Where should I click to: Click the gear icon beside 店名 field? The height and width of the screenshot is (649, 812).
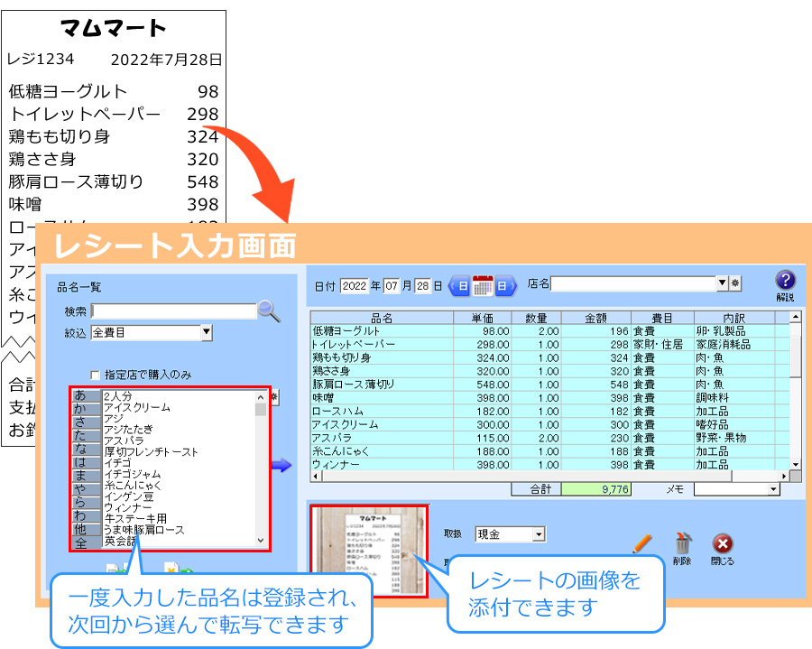(735, 283)
